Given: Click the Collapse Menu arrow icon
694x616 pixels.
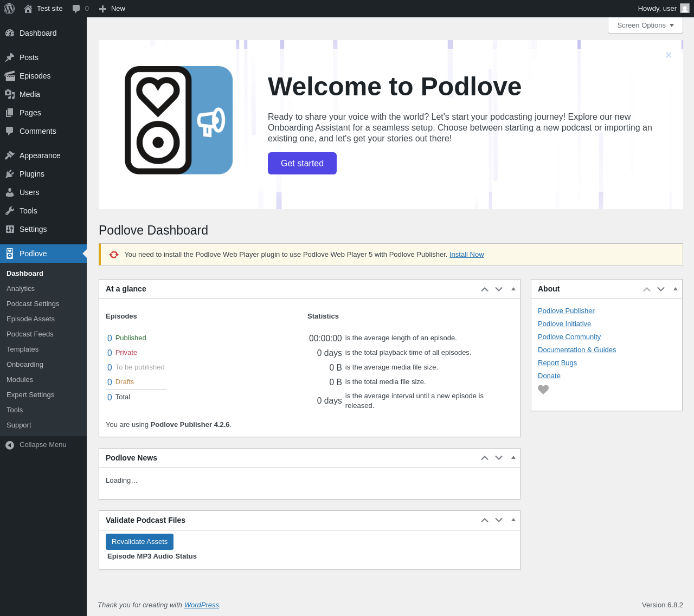Looking at the screenshot, I should pyautogui.click(x=10, y=445).
